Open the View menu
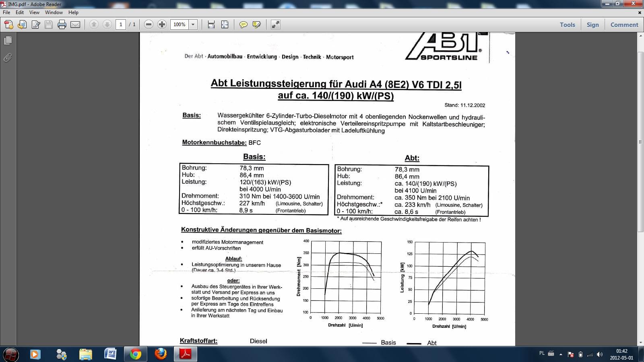Viewport: 644px width, 362px height. (x=34, y=12)
